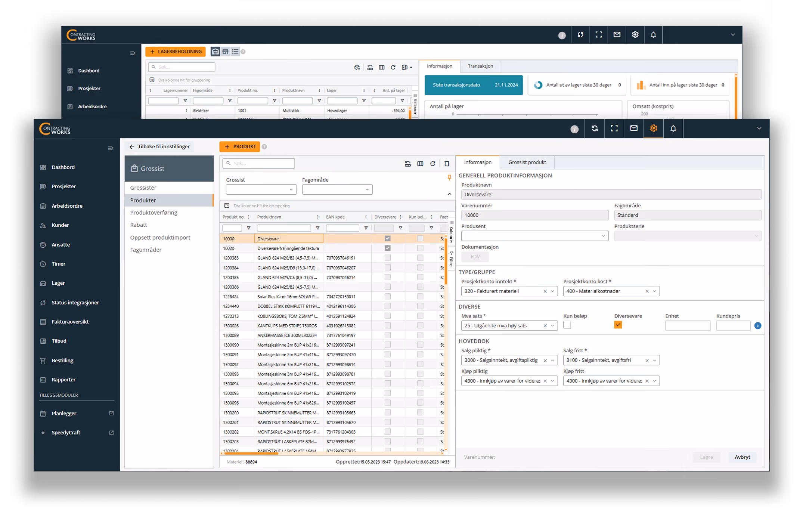Toggle Diversevare checkbox for product 10020 row
Image resolution: width=803 pixels, height=532 pixels.
(387, 248)
